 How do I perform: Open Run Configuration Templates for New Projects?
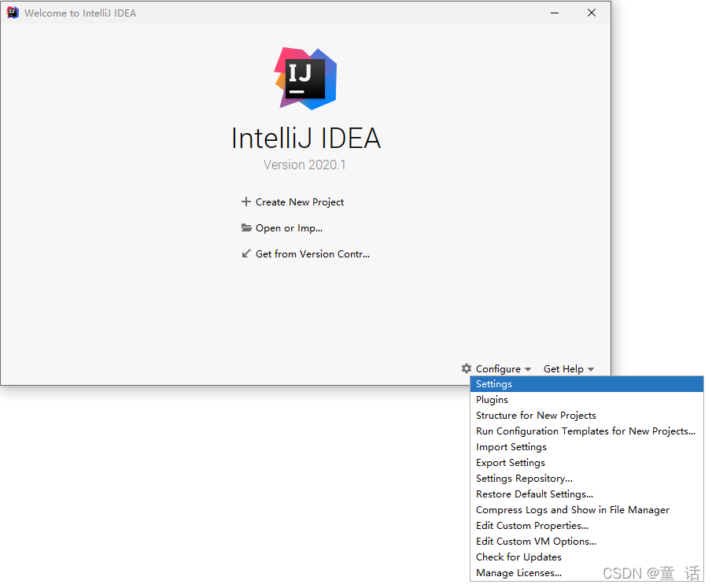(587, 431)
